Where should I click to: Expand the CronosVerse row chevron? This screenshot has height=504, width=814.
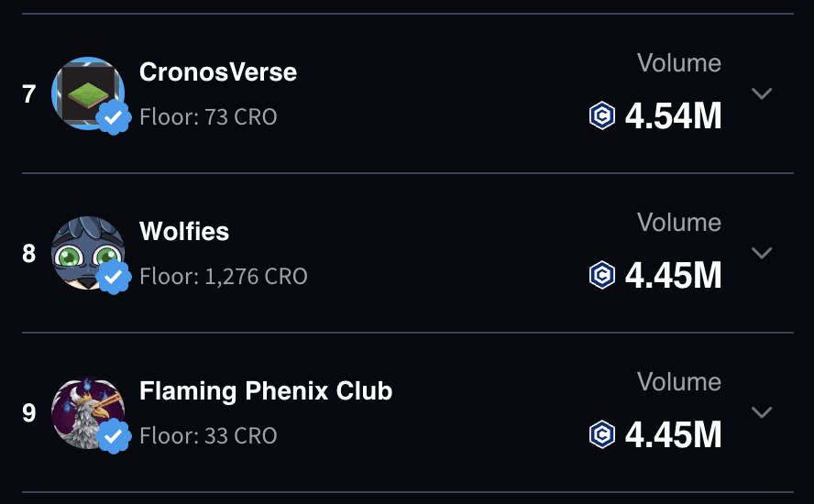tap(762, 93)
